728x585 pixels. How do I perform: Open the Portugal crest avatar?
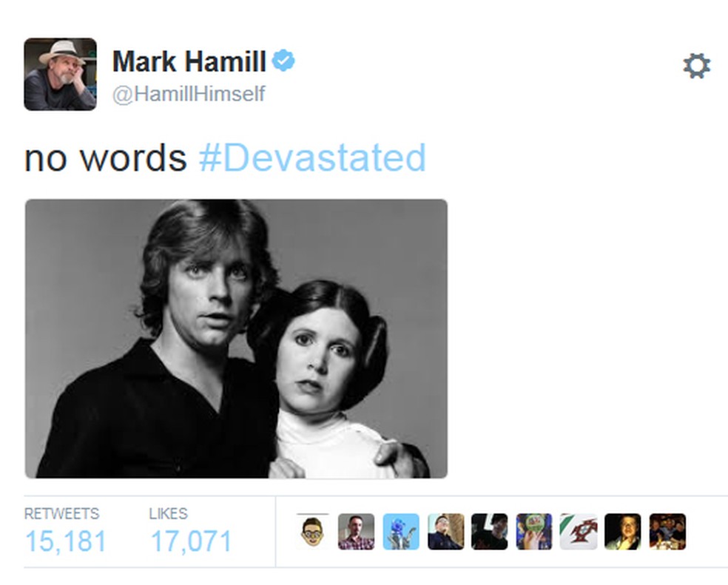tap(579, 532)
